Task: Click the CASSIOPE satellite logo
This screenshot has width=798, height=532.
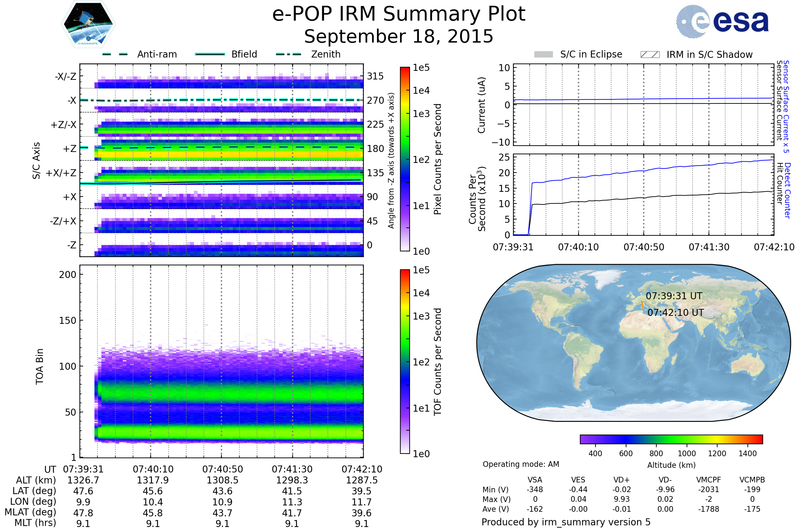Action: point(88,24)
